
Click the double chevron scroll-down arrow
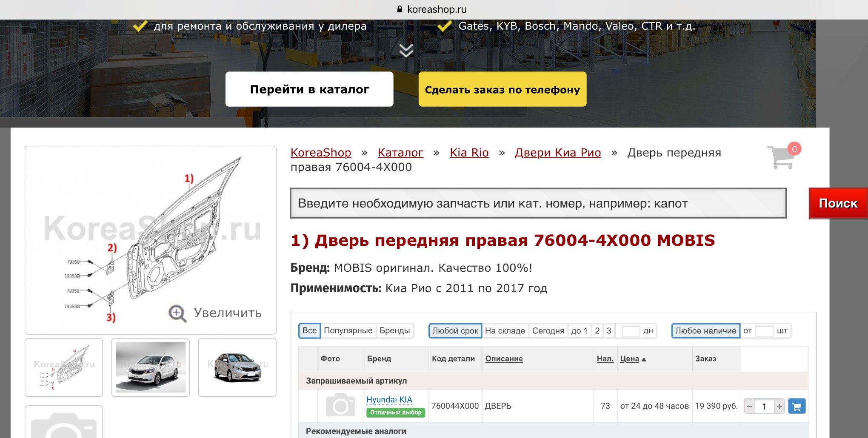click(406, 51)
